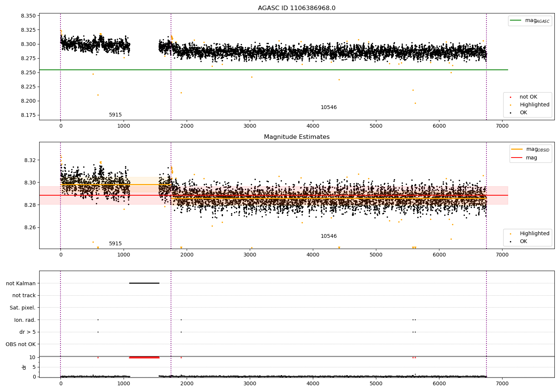Click the 8.350 y-axis tick of top plot
Image resolution: width=560 pixels, height=392 pixels.
(29, 16)
